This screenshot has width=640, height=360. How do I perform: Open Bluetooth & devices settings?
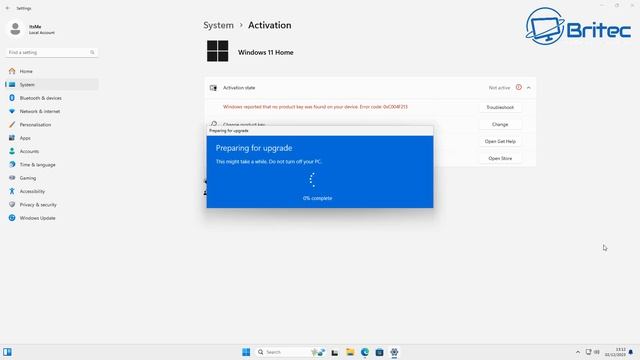pos(51,98)
